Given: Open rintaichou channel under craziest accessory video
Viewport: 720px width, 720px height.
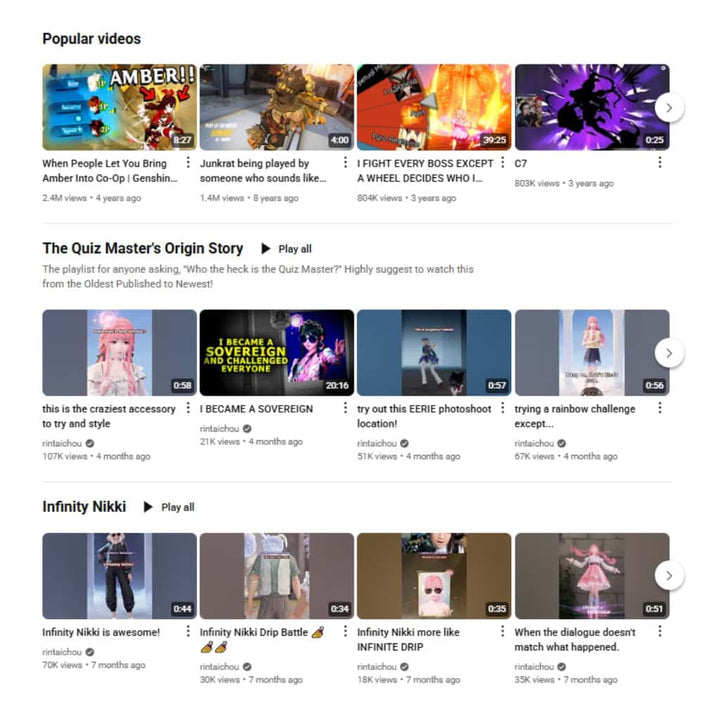Looking at the screenshot, I should (x=62, y=443).
